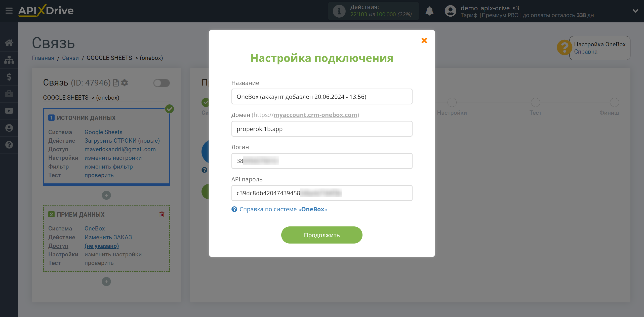Click demo_apix-drive_s3 account name
Screen dimensions: 644x317
point(490,8)
